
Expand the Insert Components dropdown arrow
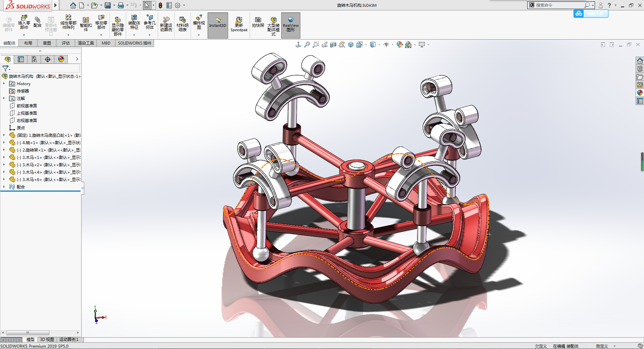tap(24, 35)
